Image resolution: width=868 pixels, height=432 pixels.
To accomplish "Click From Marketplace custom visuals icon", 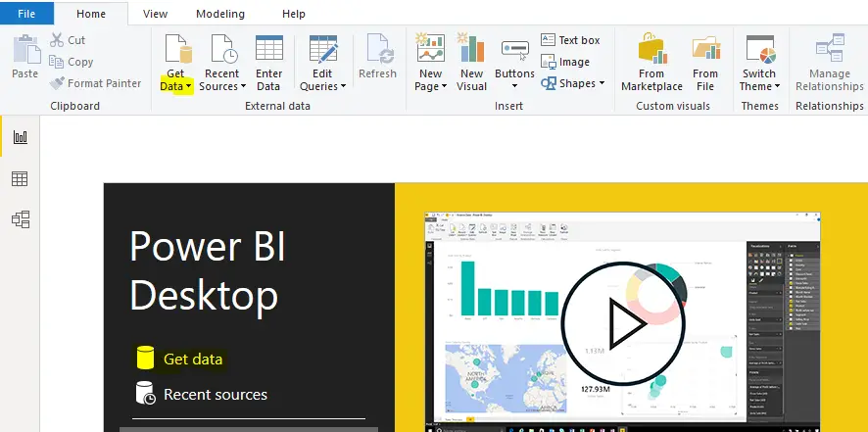I will click(651, 48).
